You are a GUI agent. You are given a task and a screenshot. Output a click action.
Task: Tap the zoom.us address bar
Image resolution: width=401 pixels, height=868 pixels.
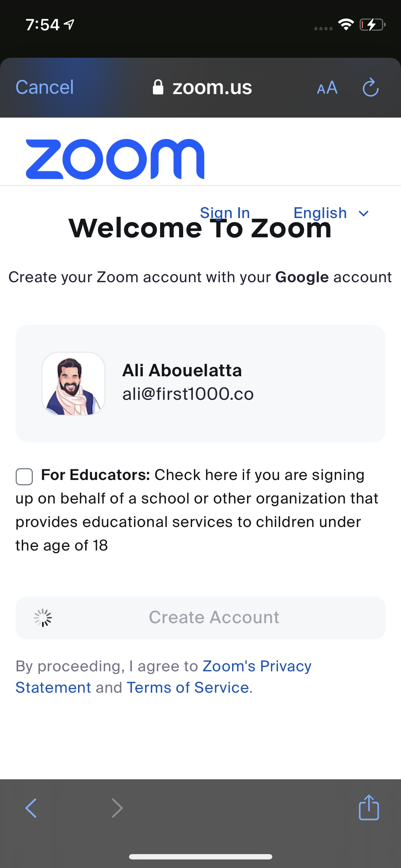point(212,88)
